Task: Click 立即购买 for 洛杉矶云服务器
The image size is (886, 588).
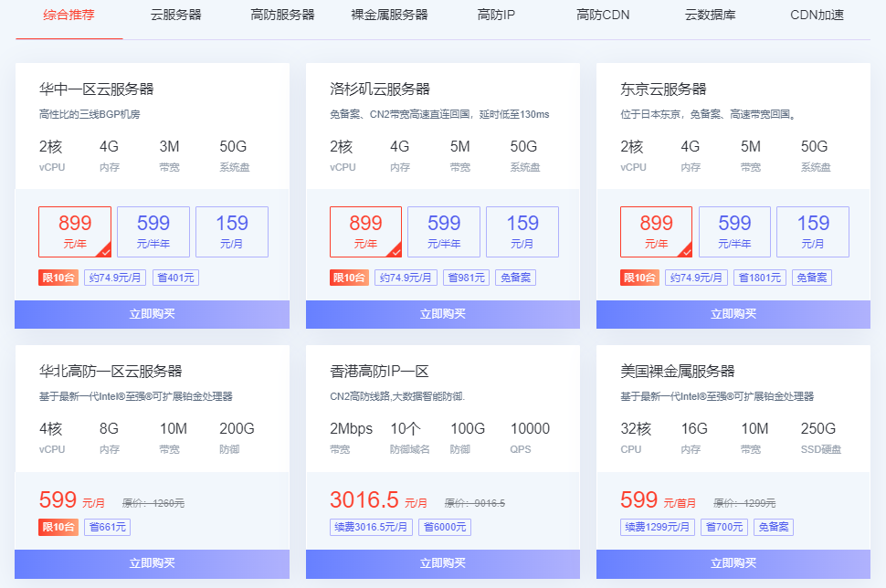Action: point(442,314)
